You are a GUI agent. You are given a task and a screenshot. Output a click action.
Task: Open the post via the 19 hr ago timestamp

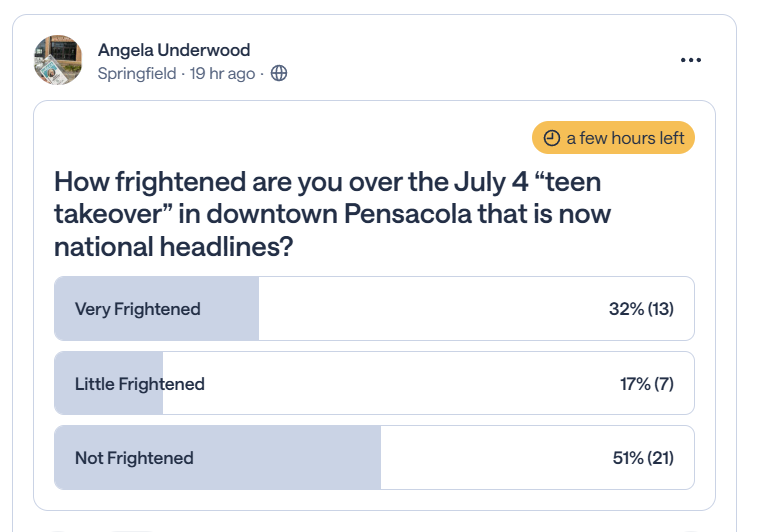(x=222, y=74)
